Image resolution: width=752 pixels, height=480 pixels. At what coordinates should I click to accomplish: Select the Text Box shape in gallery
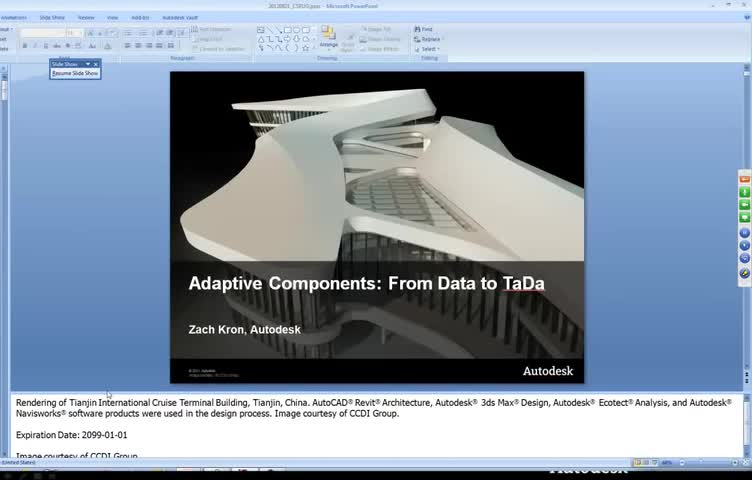[261, 30]
